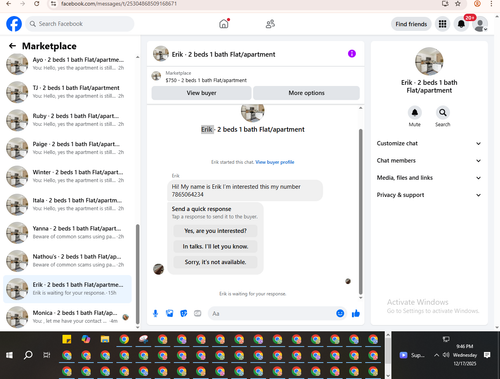Open the Friends icon in top bar
The height and width of the screenshot is (379, 500).
(x=270, y=24)
